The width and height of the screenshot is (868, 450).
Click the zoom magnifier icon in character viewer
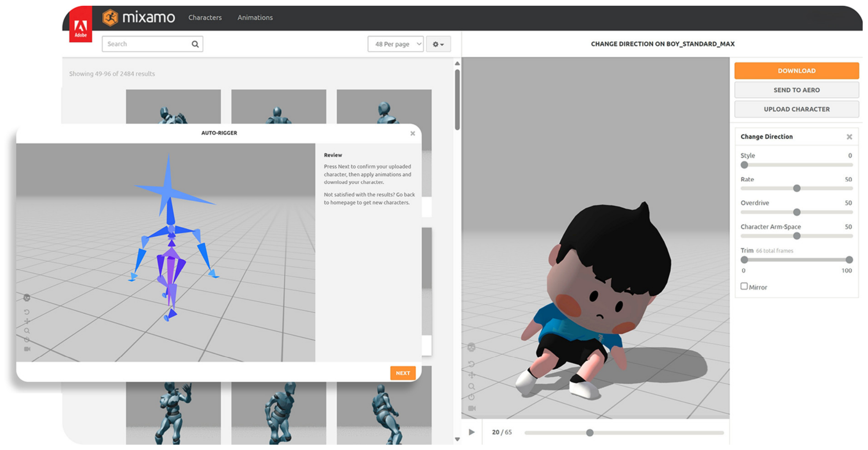click(x=472, y=386)
